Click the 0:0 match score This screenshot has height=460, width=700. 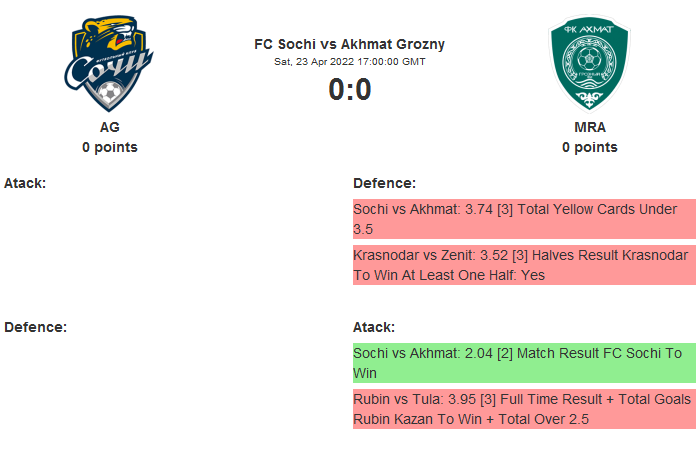(x=349, y=90)
